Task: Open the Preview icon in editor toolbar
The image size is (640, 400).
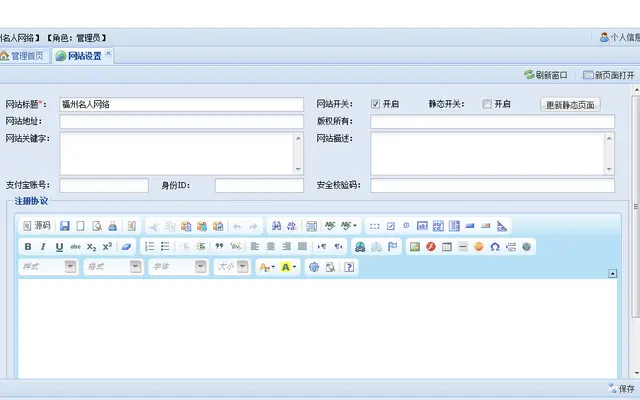Action: [x=97, y=226]
